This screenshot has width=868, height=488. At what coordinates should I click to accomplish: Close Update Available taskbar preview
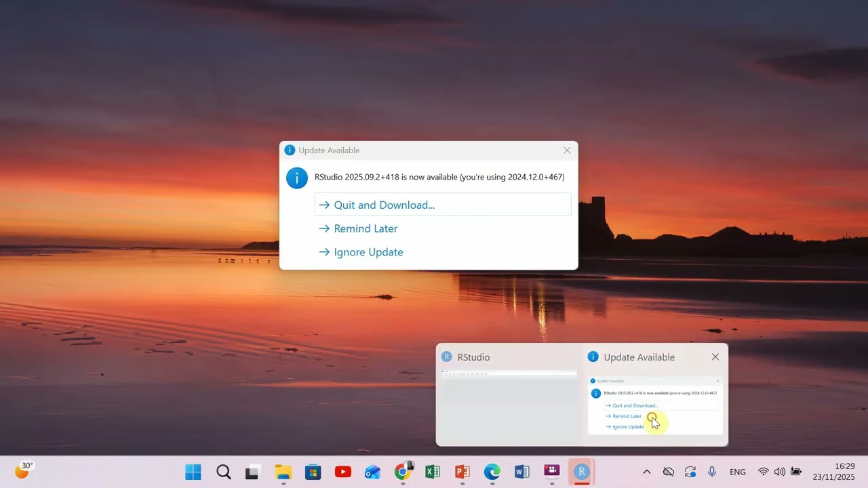click(715, 357)
